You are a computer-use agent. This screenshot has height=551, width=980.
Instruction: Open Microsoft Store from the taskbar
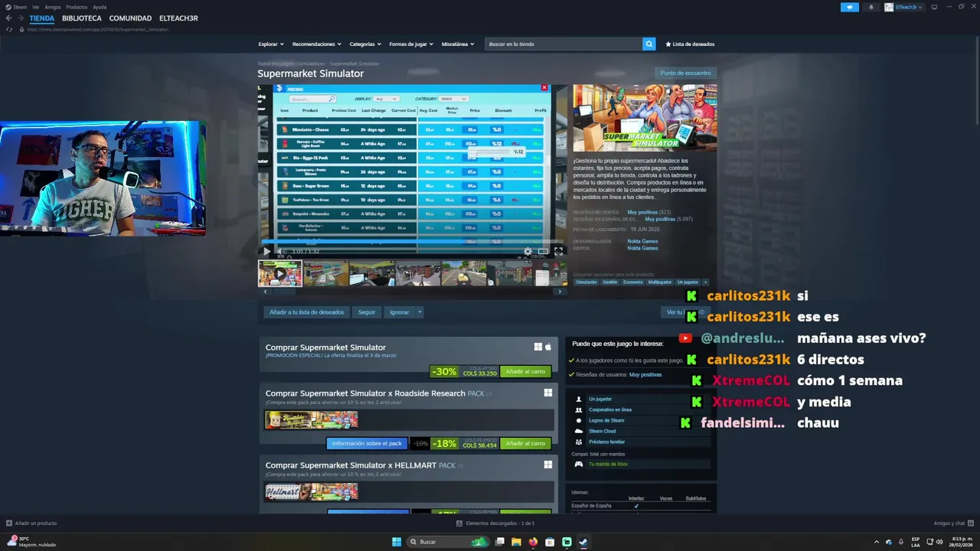coord(550,542)
